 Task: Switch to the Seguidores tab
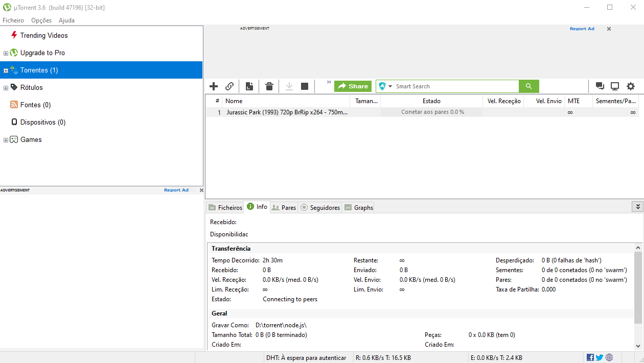click(320, 207)
